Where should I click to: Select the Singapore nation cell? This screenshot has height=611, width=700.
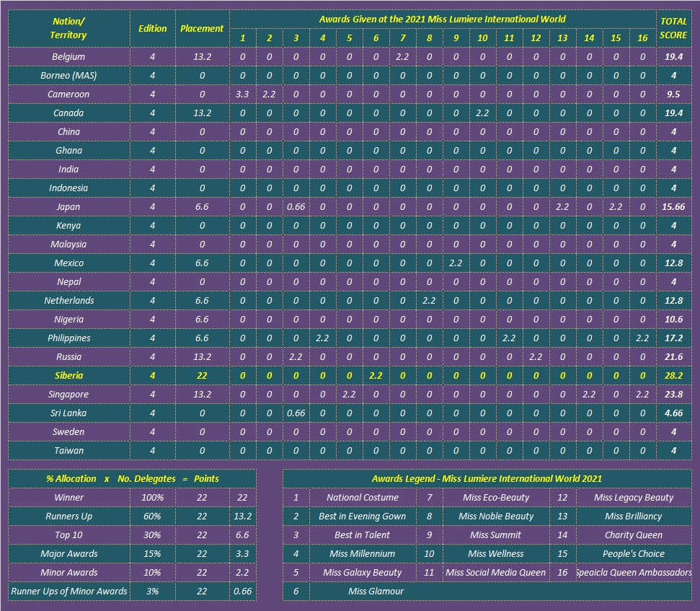pyautogui.click(x=68, y=395)
